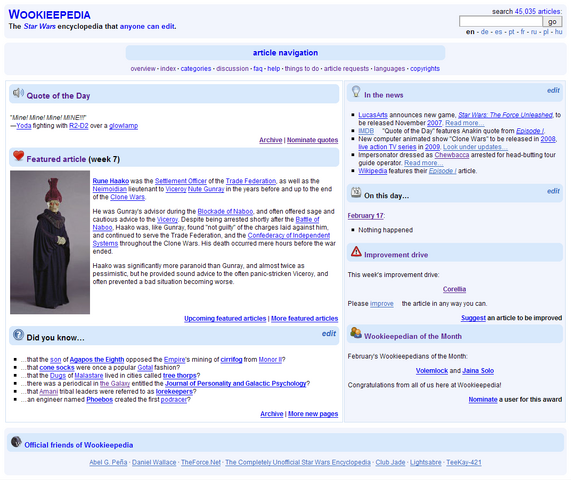Switch language to ru
Screen dimensions: 571x480
click(x=533, y=32)
